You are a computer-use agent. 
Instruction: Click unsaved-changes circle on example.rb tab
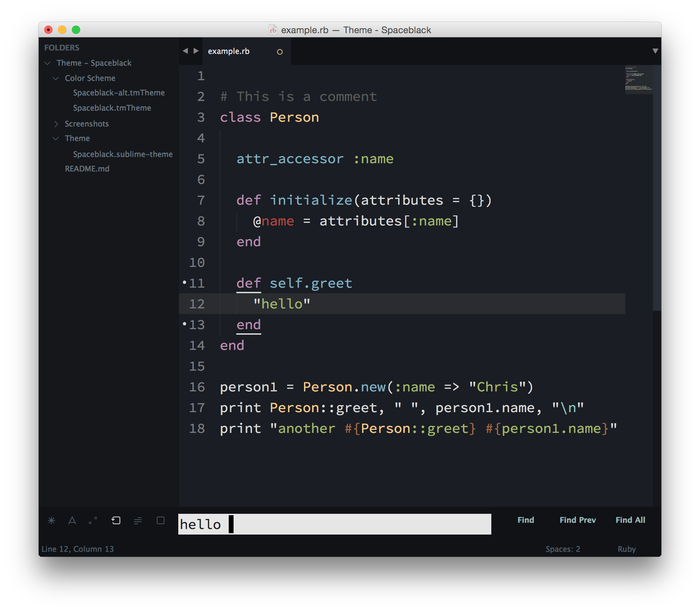(x=280, y=52)
